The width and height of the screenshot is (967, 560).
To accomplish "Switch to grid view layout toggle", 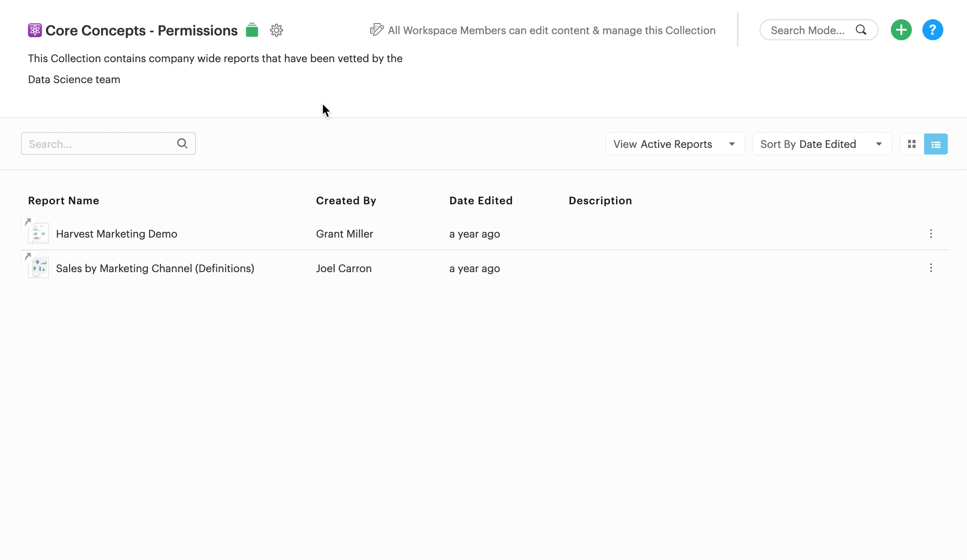I will pyautogui.click(x=912, y=144).
